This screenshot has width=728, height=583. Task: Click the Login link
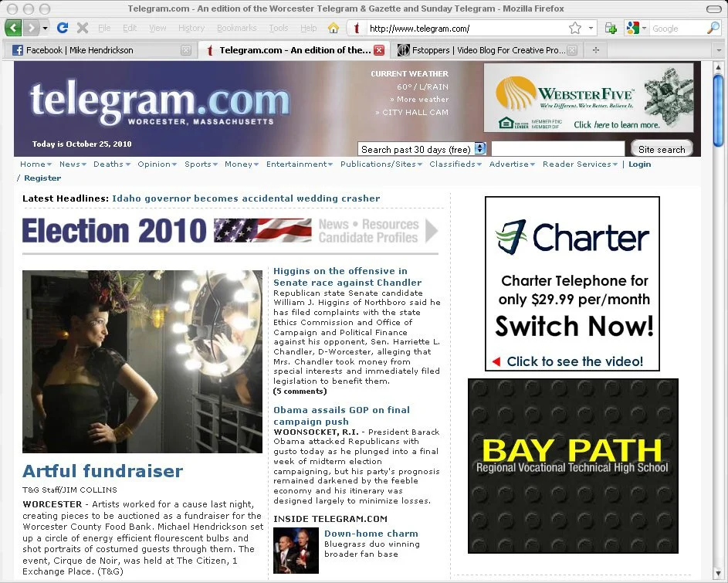(640, 164)
